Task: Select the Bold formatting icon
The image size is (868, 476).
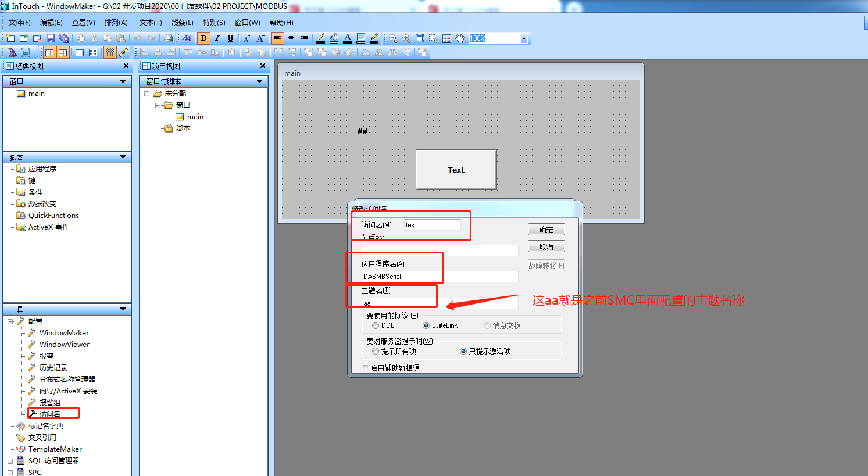Action: point(203,37)
